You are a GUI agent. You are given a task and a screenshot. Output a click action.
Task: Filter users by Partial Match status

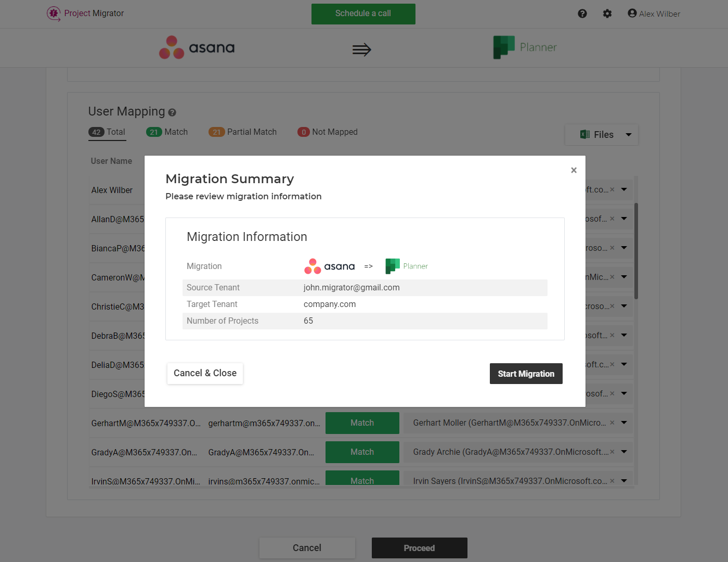[x=242, y=132]
